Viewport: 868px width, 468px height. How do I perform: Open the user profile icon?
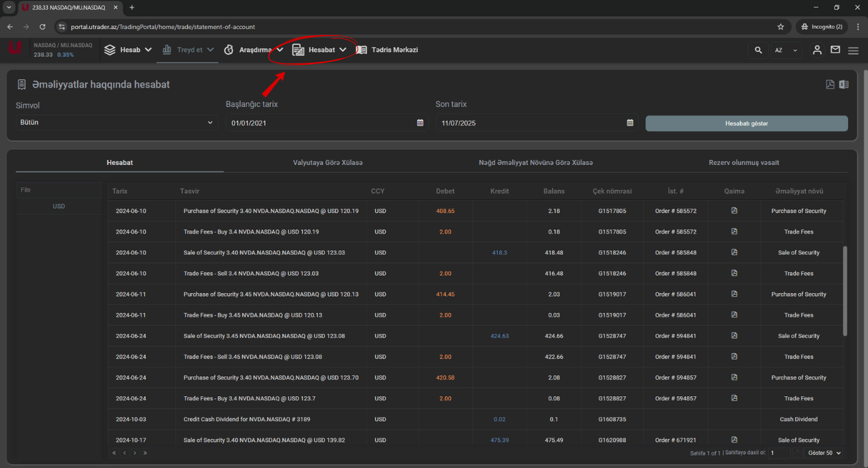click(817, 50)
